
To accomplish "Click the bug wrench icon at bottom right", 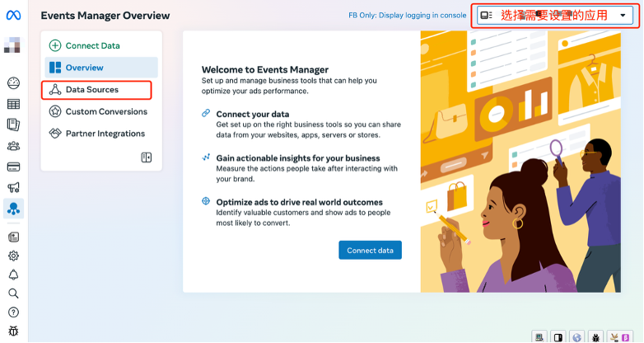I will [x=595, y=337].
